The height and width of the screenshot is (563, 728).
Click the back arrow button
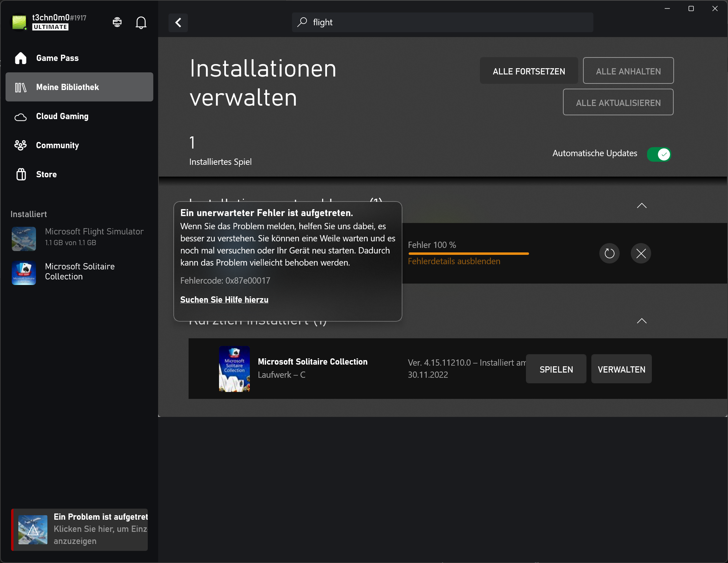click(178, 23)
